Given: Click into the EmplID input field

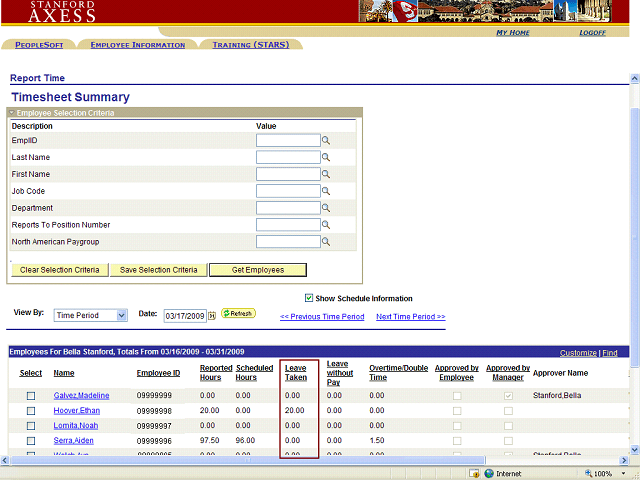Looking at the screenshot, I should [x=287, y=141].
